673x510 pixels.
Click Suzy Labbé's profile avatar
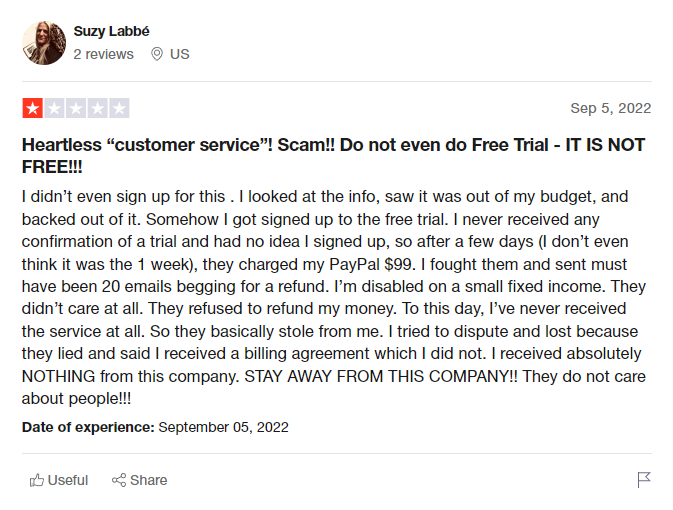click(x=44, y=43)
